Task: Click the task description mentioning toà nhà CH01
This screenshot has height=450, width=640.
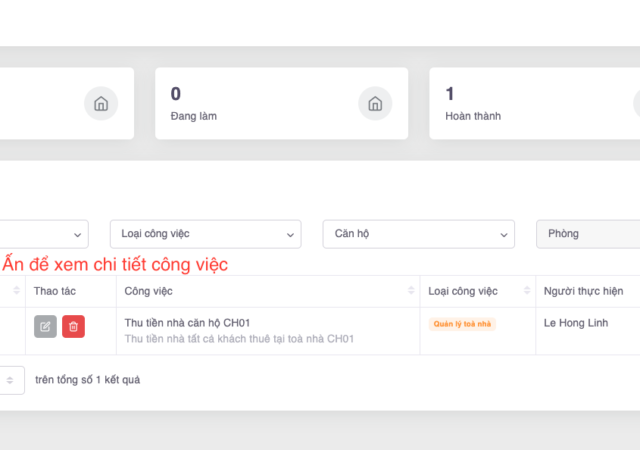Action: click(239, 339)
